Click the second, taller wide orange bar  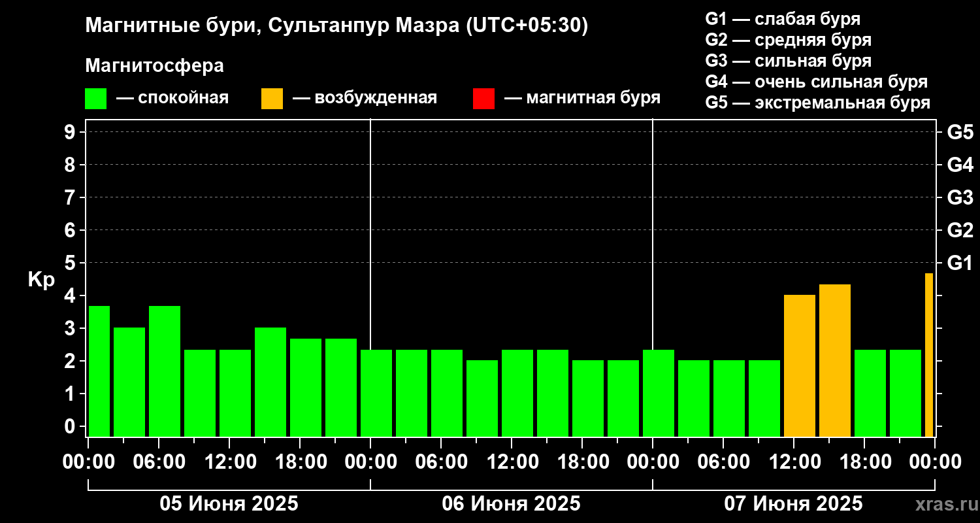835,361
